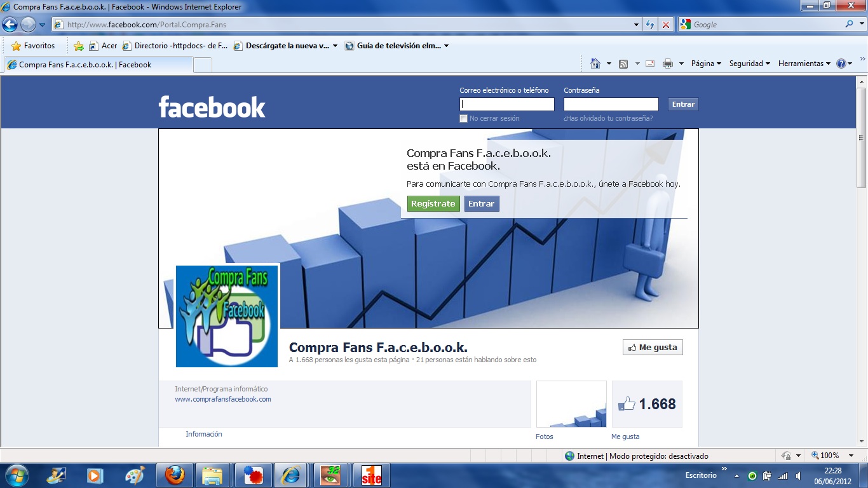
Task: Open Windows Explorer folder from taskbar
Action: (x=212, y=475)
